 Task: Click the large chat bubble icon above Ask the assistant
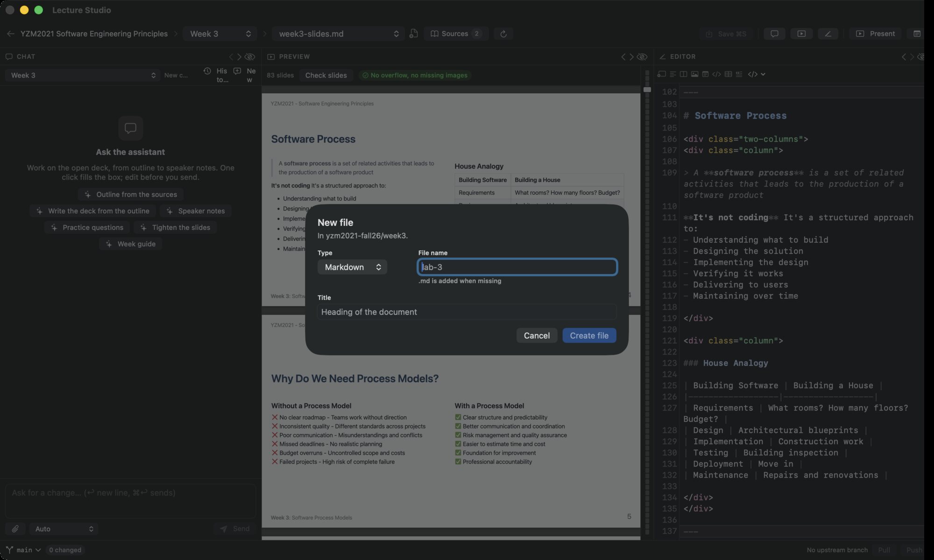130,128
